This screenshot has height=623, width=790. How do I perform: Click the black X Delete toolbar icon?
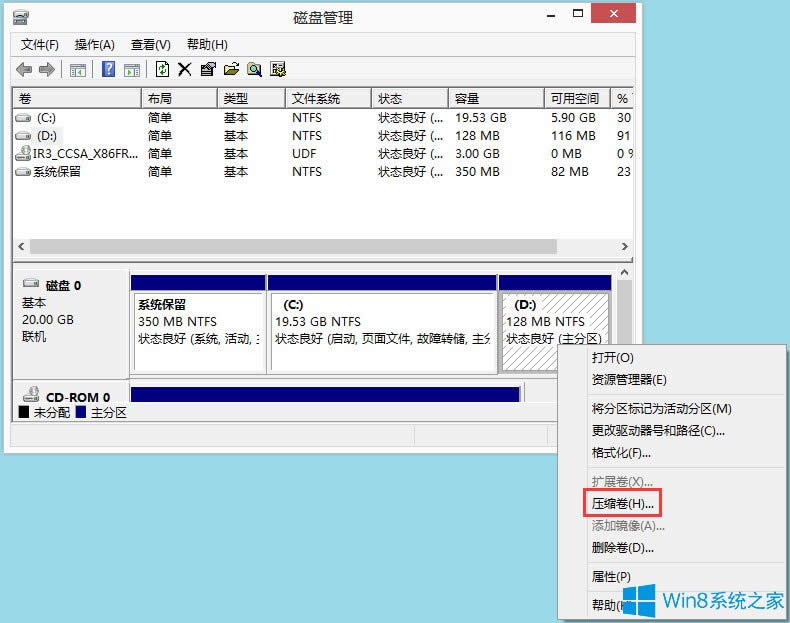[x=185, y=69]
